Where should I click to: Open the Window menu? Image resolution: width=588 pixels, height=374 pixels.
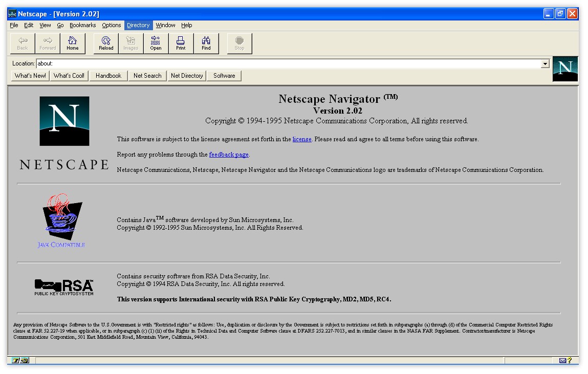[165, 25]
